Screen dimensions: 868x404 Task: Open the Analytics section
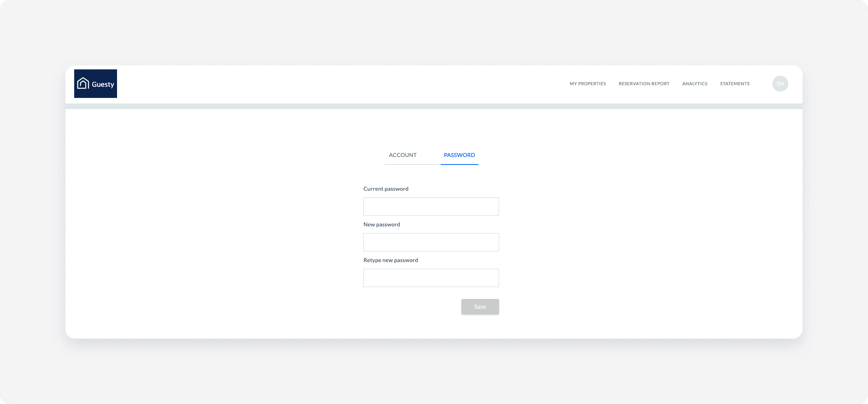point(695,84)
